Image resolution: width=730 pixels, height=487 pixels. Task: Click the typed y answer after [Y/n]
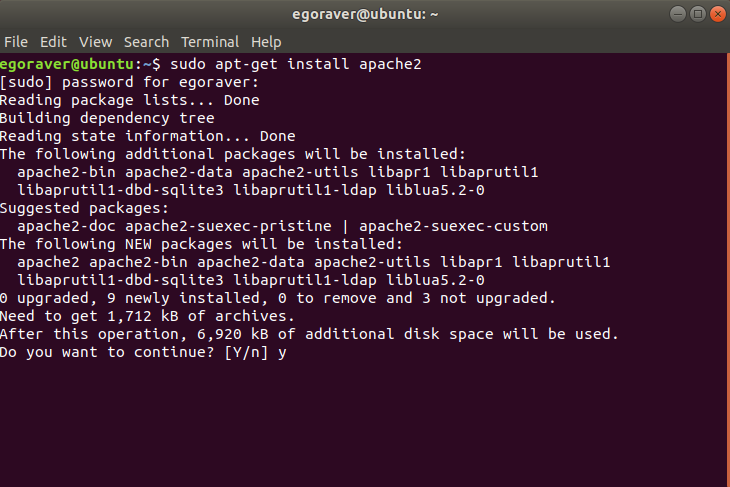coord(282,353)
